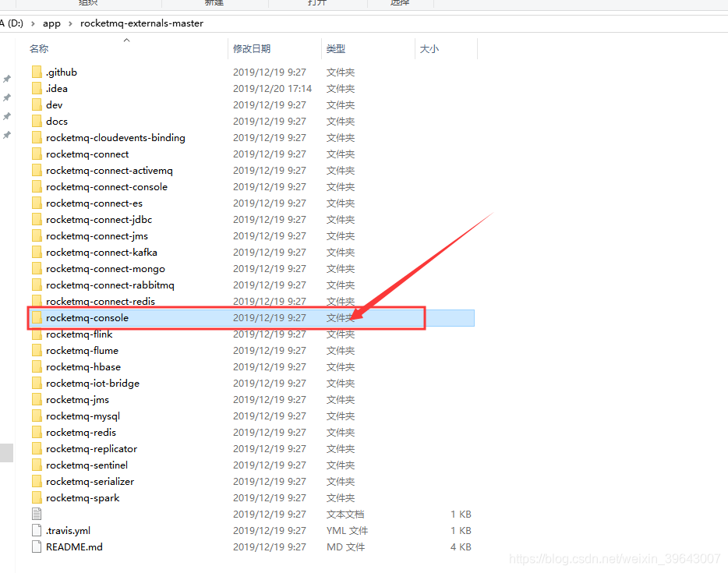Click rocketmq-iot-bridge folder icon

pyautogui.click(x=37, y=383)
